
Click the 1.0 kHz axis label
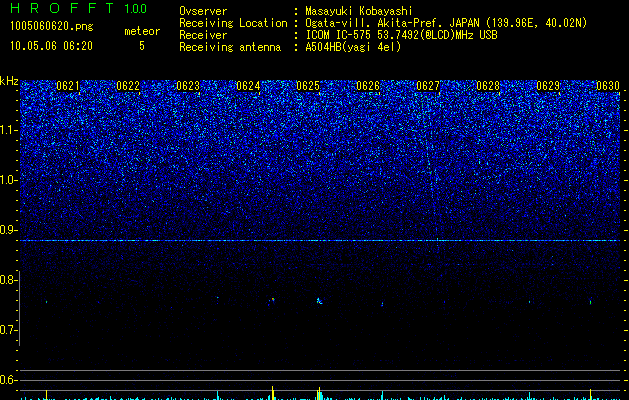[8, 180]
